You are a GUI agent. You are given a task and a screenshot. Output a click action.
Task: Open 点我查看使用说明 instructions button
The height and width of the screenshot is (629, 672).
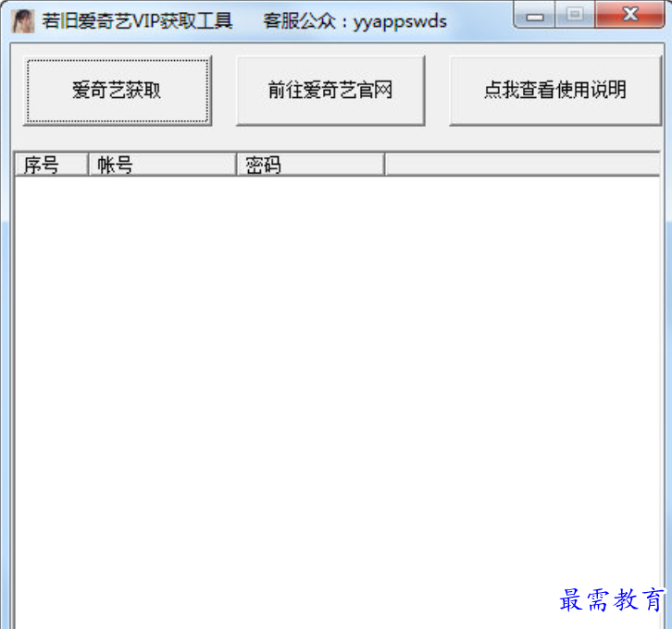pyautogui.click(x=555, y=91)
